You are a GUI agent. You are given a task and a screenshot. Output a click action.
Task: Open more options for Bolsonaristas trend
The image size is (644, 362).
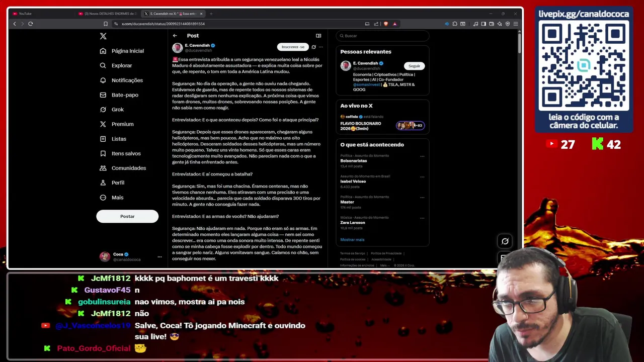pyautogui.click(x=422, y=156)
